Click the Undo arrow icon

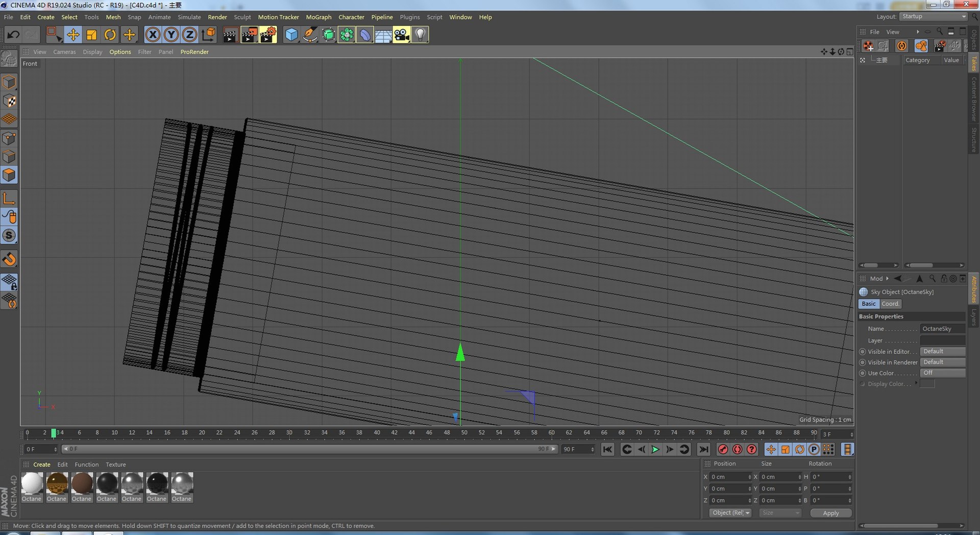tap(13, 35)
